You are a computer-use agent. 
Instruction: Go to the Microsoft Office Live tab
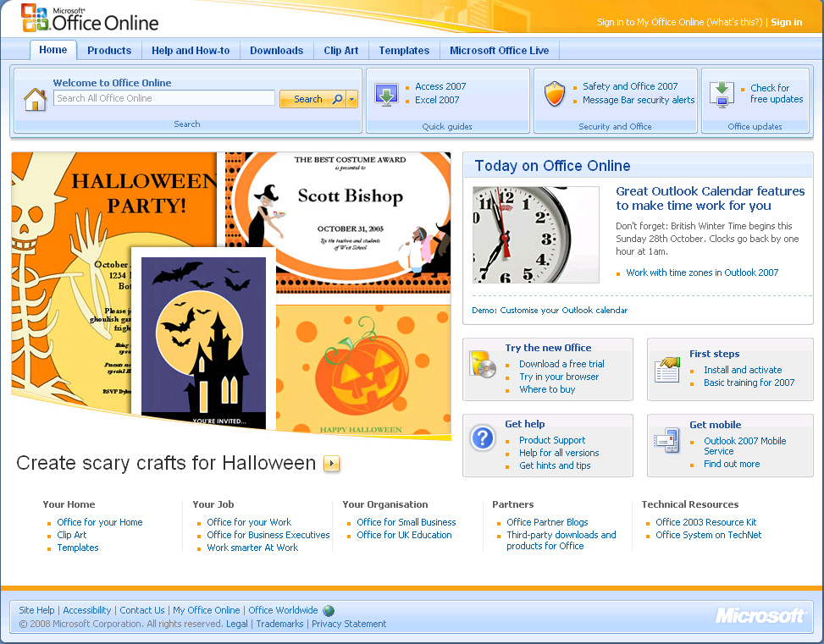coord(499,50)
